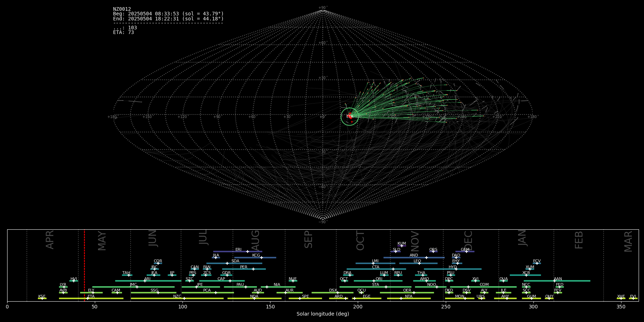Click the EVI shower label

click(633, 297)
